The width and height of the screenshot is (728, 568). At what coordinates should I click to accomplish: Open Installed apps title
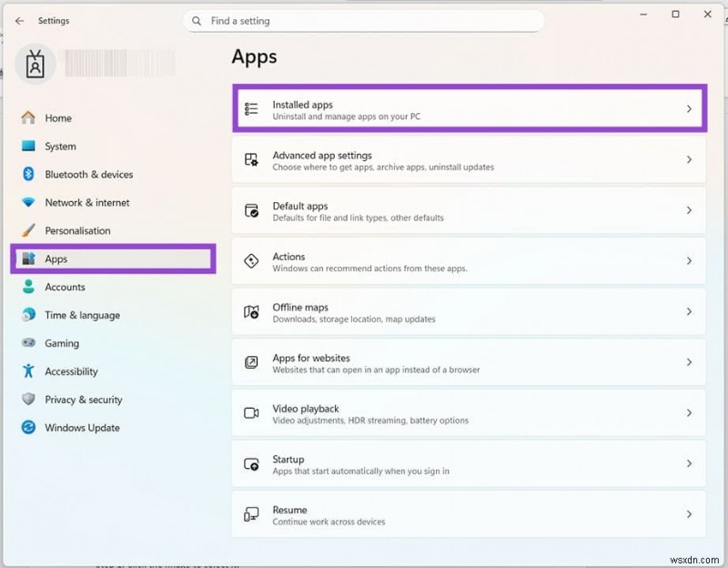pos(303,105)
